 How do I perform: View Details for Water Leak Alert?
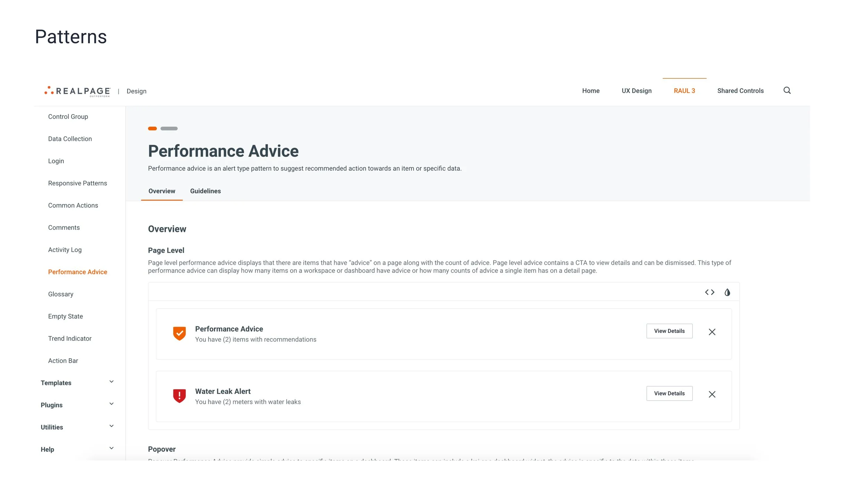pyautogui.click(x=669, y=393)
